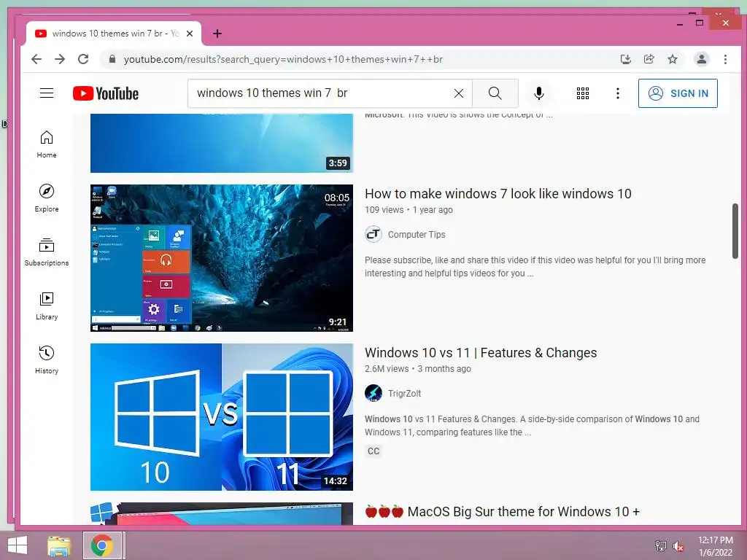Search with your voice microphone button

[539, 93]
